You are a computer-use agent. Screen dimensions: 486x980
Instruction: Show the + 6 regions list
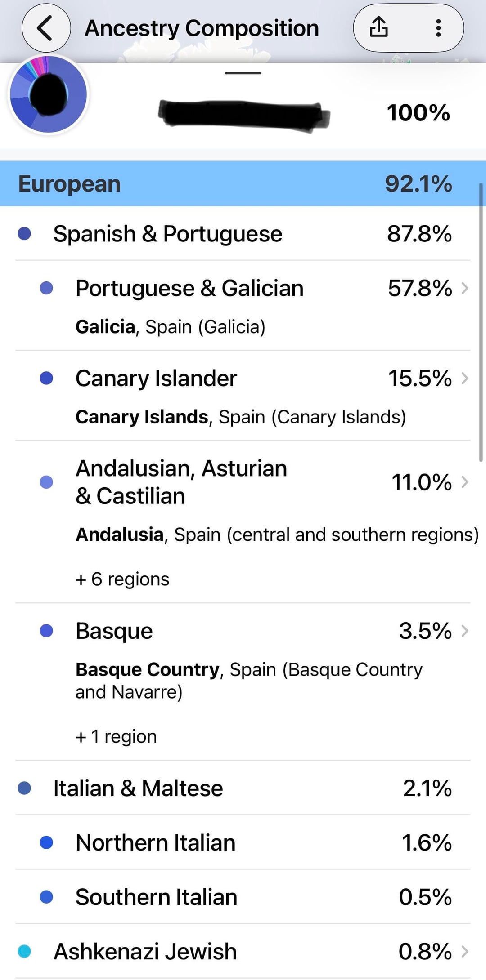coord(122,579)
